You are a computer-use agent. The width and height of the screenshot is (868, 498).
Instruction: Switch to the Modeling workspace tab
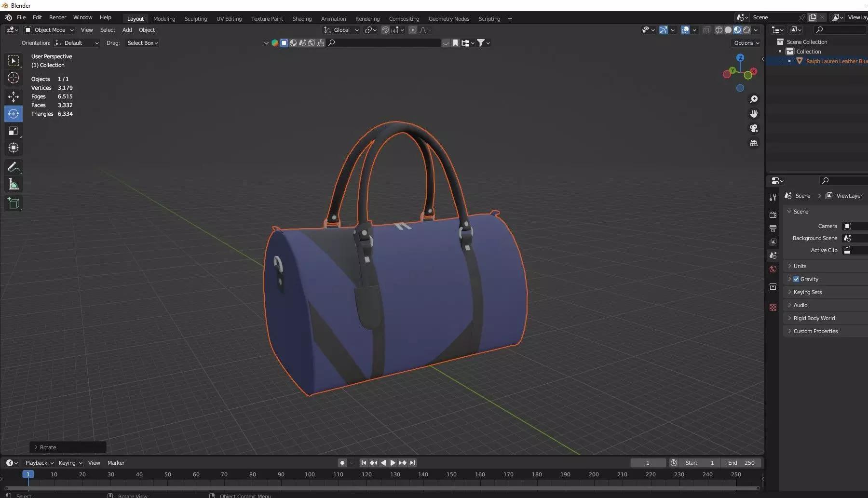pos(164,19)
